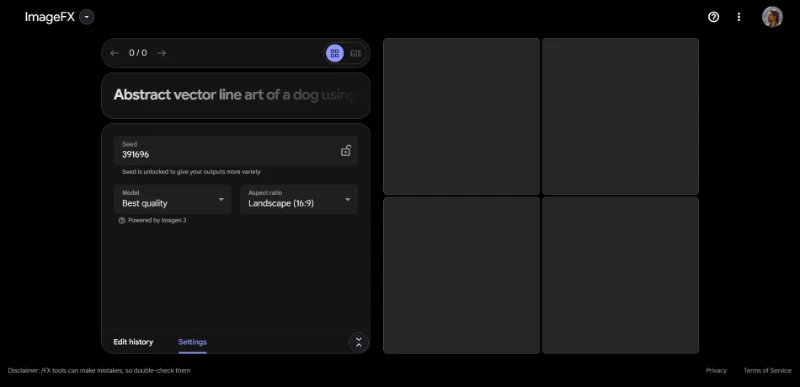The image size is (800, 387).
Task: Open the Model dropdown showing Best quality
Action: click(172, 199)
